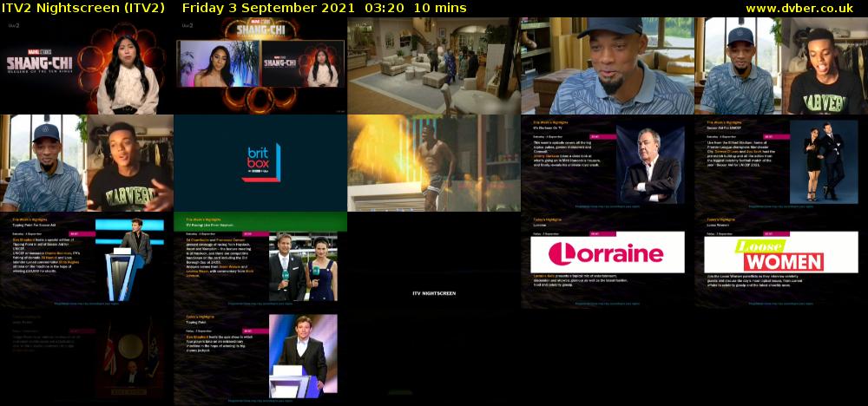Click the ITV NIGHTSCREEN black frame
Image resolution: width=868 pixels, height=406 pixels.
(434, 260)
